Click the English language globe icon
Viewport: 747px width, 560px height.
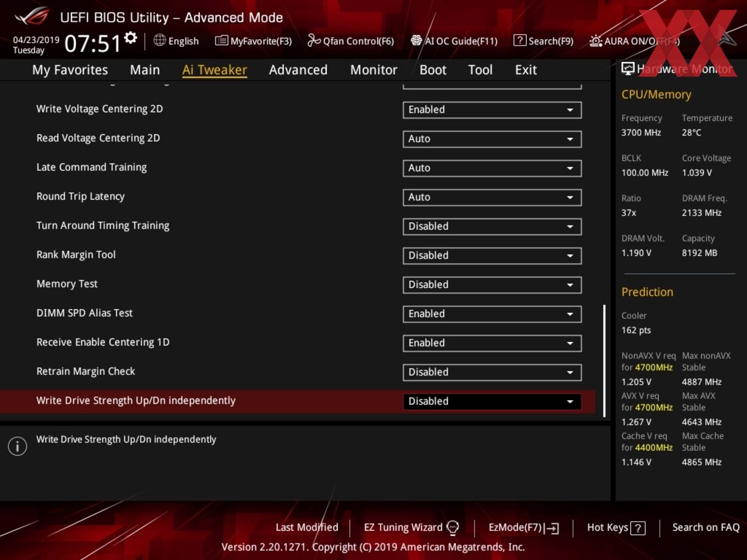pos(159,40)
